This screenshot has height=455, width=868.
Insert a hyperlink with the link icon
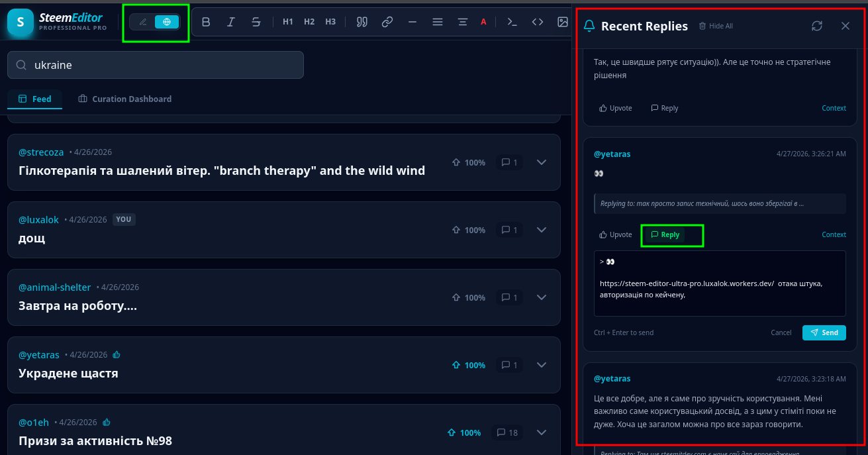387,22
